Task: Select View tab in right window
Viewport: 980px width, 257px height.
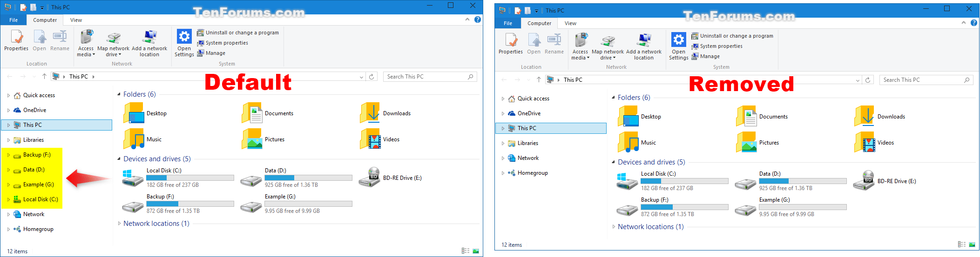Action: pos(570,23)
